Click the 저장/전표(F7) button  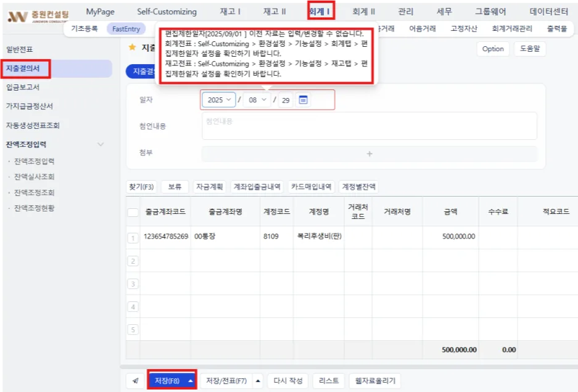pos(226,380)
